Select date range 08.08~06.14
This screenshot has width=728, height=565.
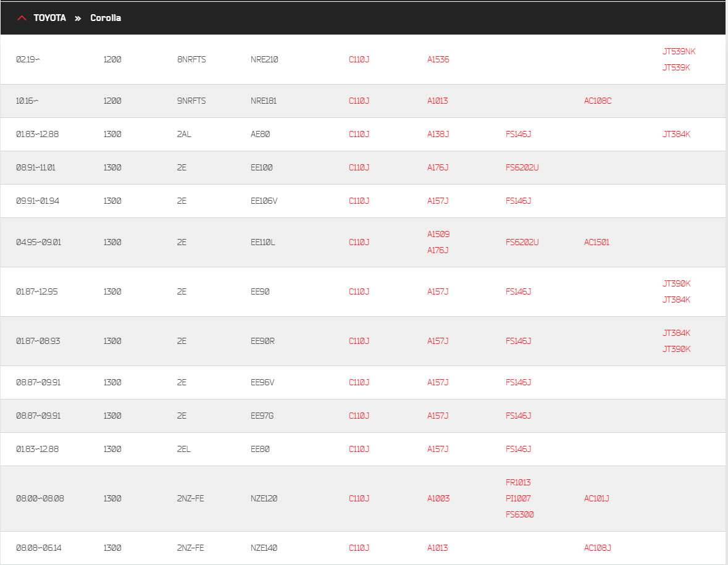[x=38, y=548]
